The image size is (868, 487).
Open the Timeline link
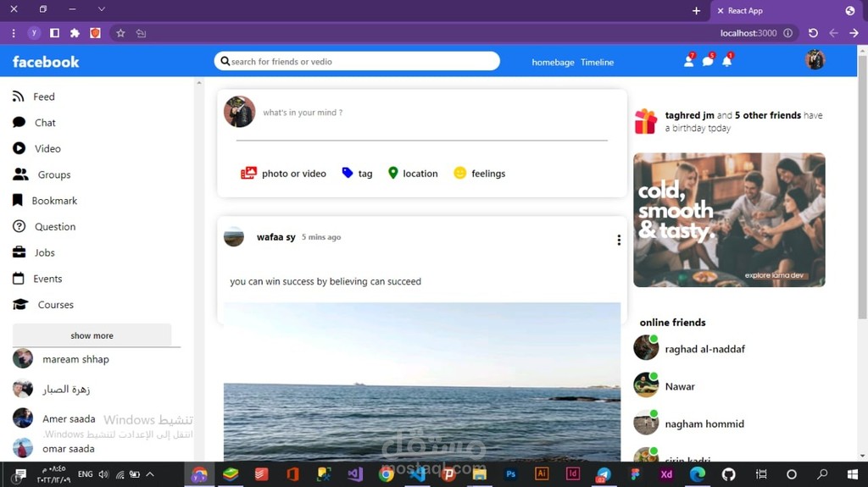point(598,63)
